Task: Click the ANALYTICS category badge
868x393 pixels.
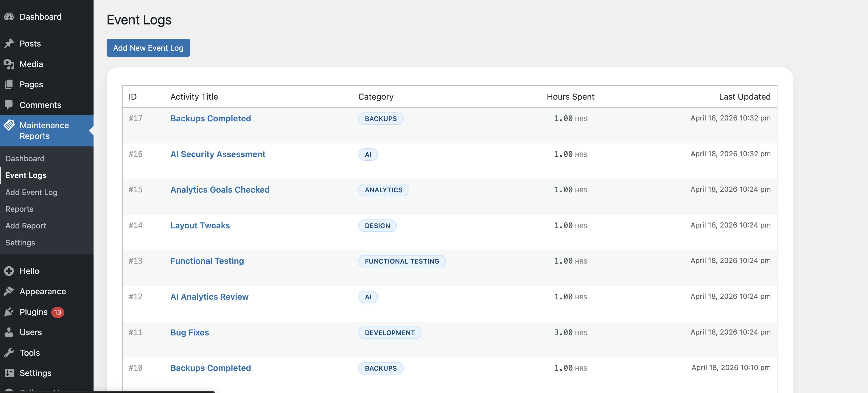Action: [x=383, y=190]
